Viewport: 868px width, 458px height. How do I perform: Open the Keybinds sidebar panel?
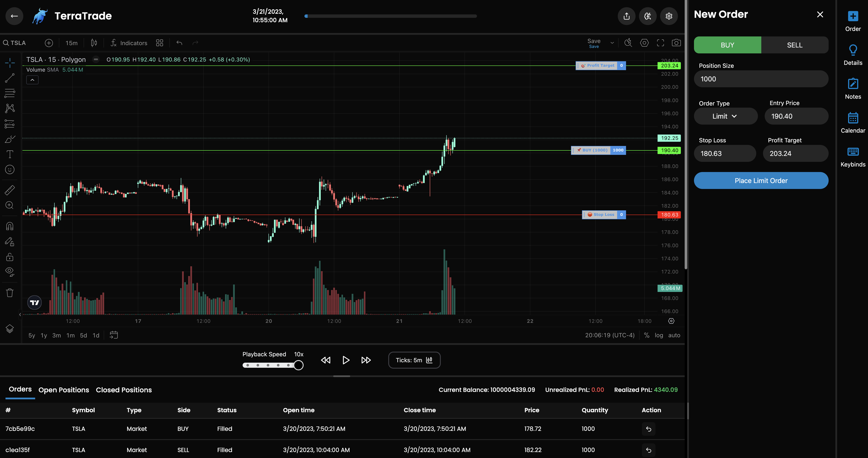[x=852, y=157]
